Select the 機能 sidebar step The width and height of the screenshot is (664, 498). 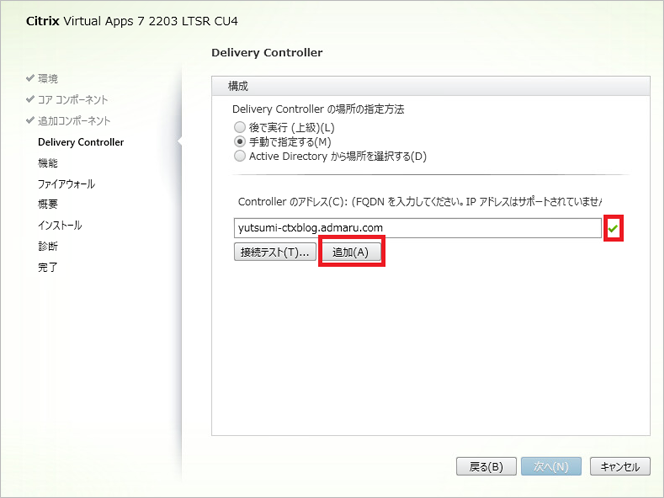coord(47,163)
